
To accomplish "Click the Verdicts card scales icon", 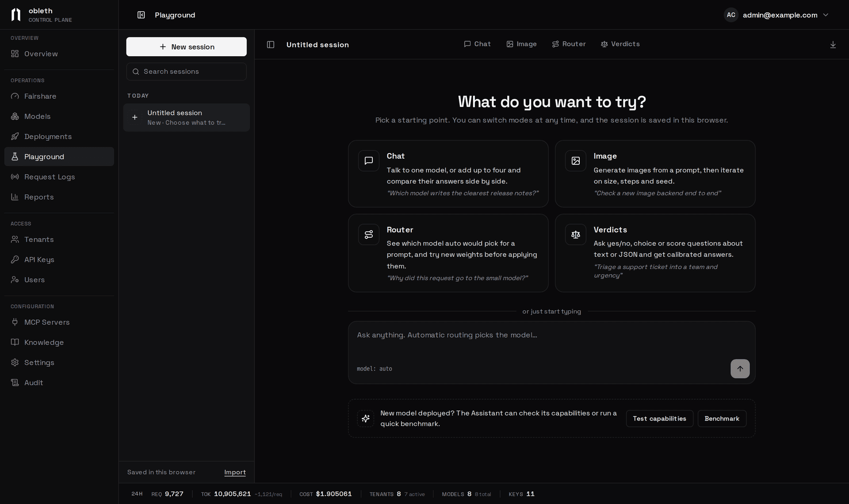I will [x=576, y=234].
